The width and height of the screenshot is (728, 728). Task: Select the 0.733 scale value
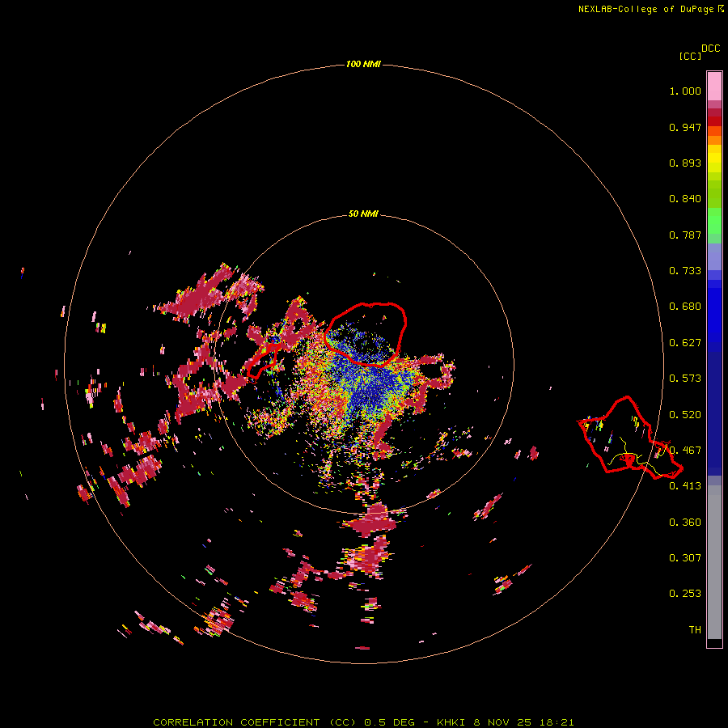(685, 271)
